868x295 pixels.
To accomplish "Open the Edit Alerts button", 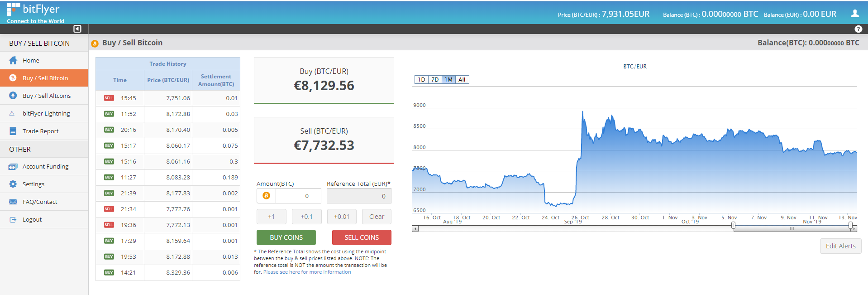I will point(840,246).
